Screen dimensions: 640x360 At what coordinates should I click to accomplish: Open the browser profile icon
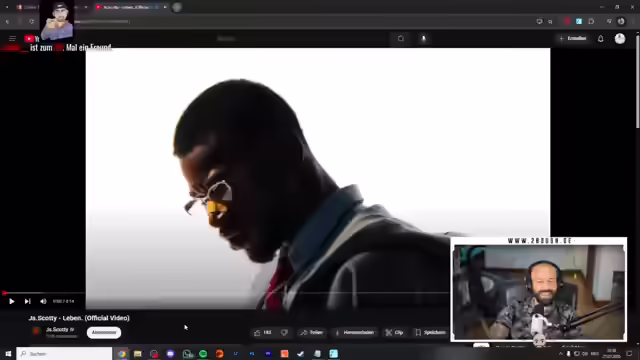point(621,21)
